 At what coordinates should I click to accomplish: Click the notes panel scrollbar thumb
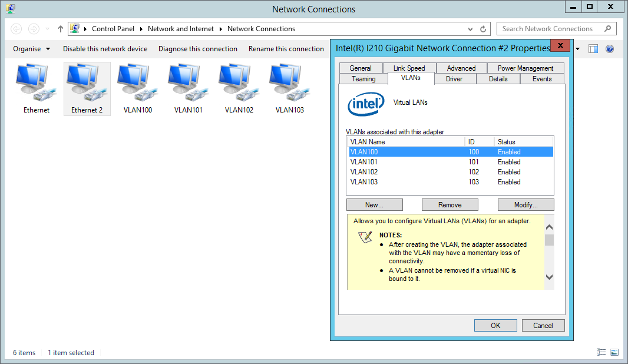click(549, 240)
